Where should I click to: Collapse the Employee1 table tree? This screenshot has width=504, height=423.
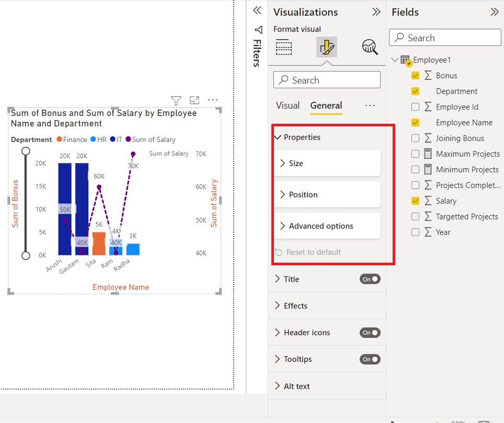point(395,60)
